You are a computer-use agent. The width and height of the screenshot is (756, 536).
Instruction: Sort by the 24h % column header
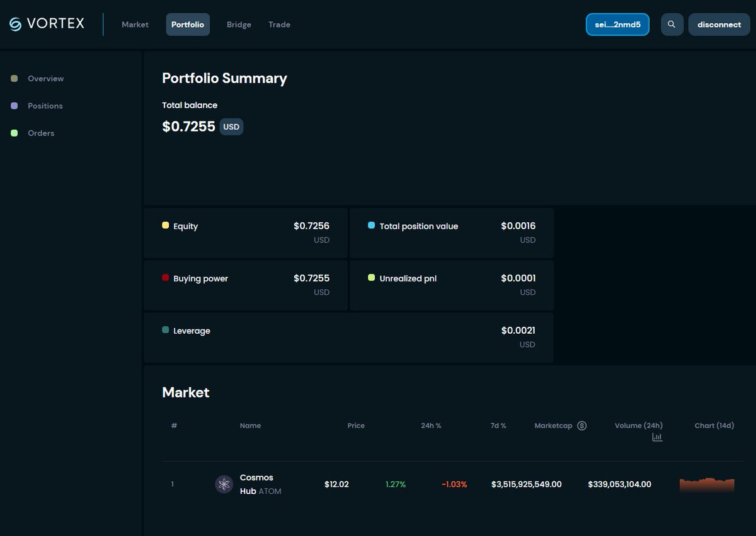point(431,426)
